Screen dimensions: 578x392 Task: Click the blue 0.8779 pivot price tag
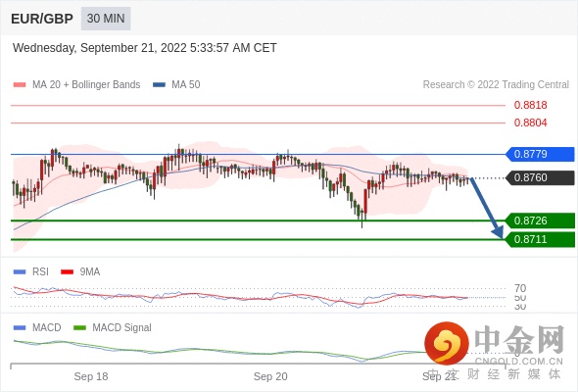click(x=540, y=154)
